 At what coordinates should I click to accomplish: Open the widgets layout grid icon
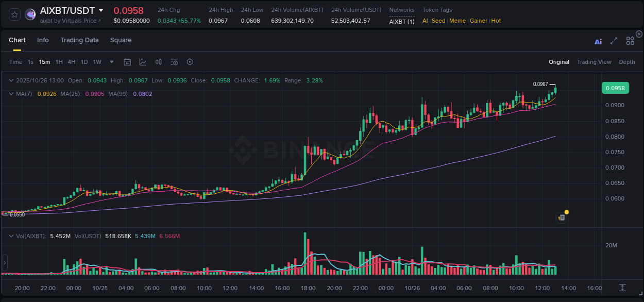point(630,41)
